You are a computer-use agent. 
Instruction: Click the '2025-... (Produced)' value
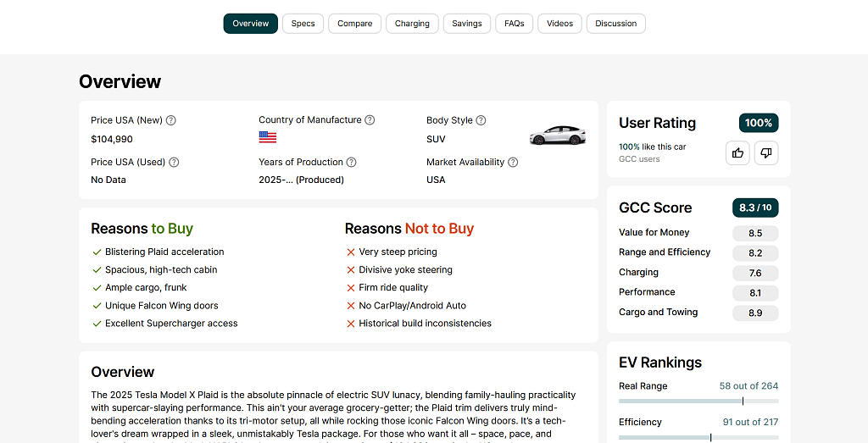pyautogui.click(x=301, y=180)
